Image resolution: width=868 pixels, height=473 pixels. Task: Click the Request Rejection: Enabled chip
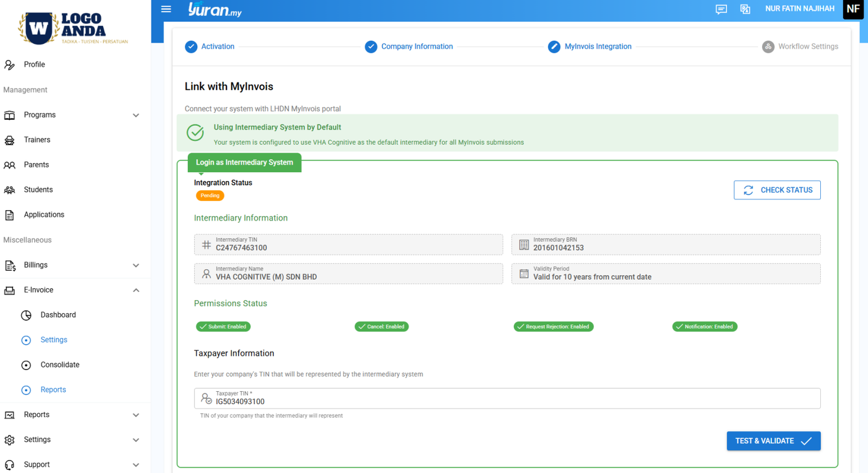point(554,327)
